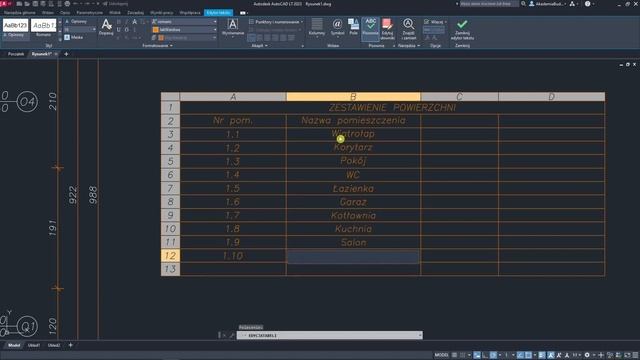The height and width of the screenshot is (360, 640).
Task: Click the search magnifier icon in title bar
Action: (x=523, y=4)
